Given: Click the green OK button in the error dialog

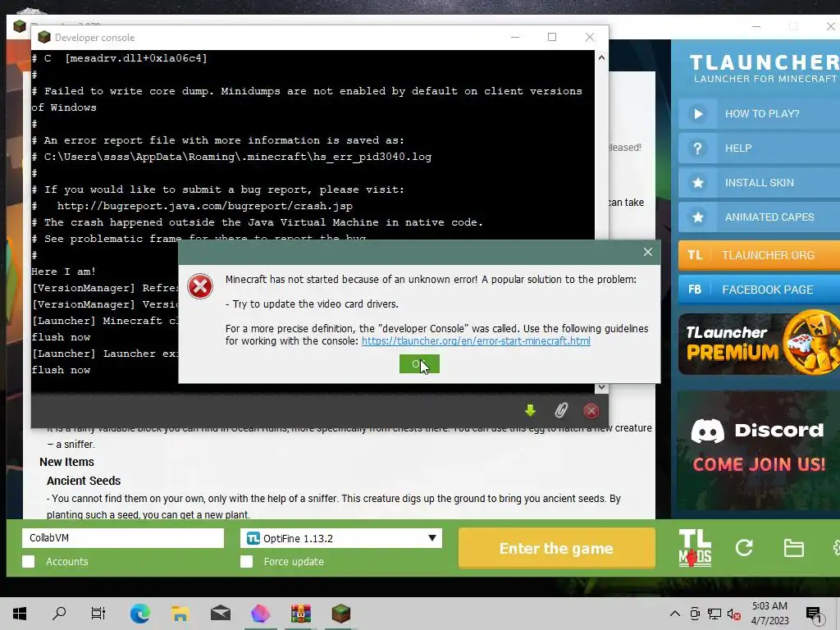Looking at the screenshot, I should coord(419,364).
